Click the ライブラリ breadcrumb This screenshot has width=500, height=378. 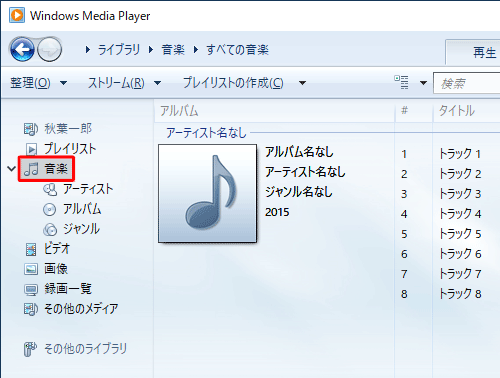pos(119,50)
